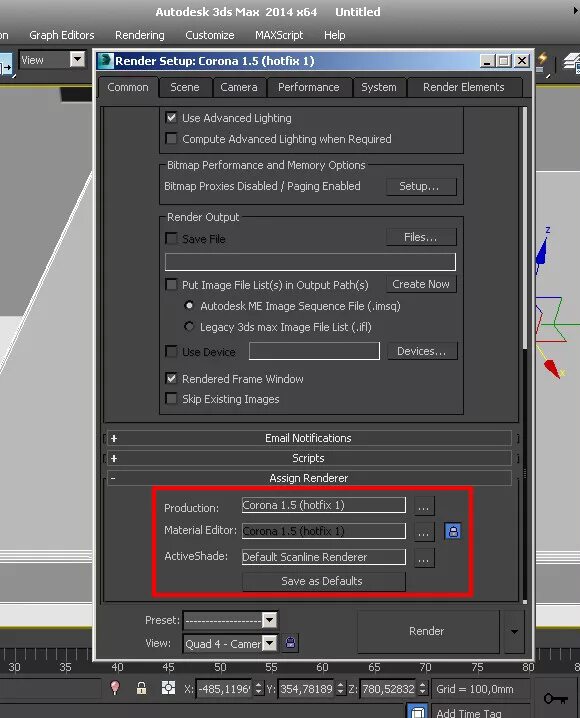Open the Render button's dropdown arrow
Viewport: 580px width, 718px height.
coord(515,631)
